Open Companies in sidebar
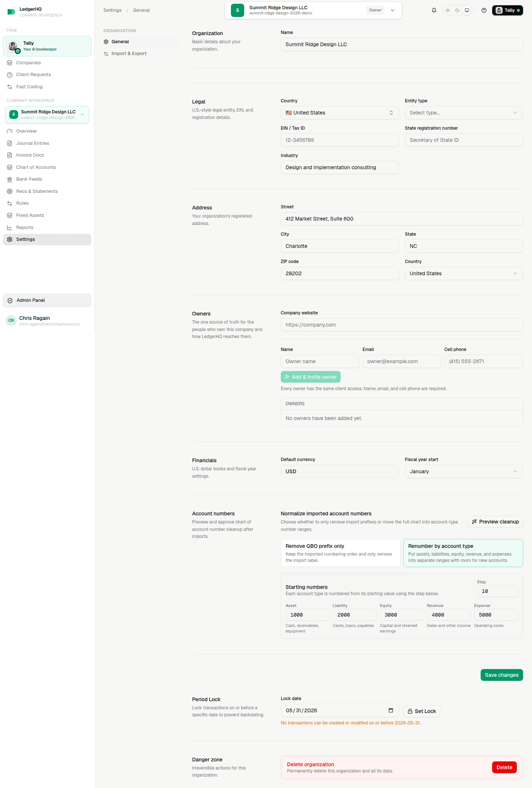Image resolution: width=532 pixels, height=788 pixels. click(47, 63)
